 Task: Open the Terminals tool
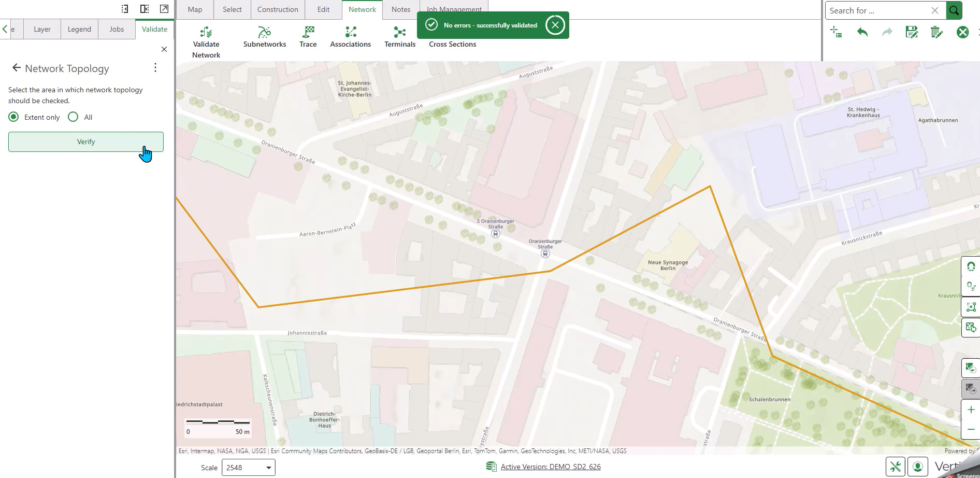(399, 35)
